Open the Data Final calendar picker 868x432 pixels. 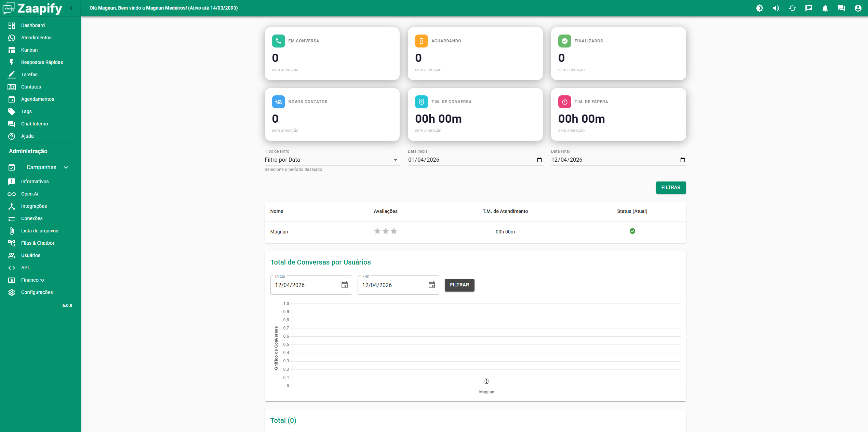tap(683, 160)
